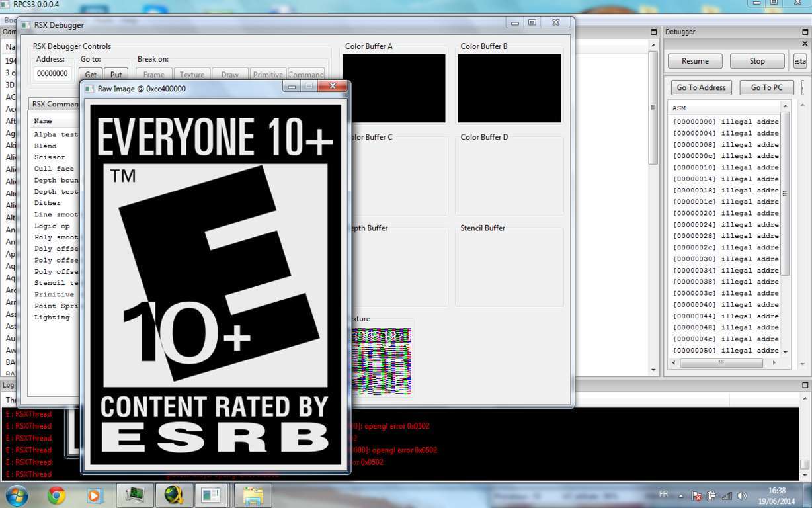Click the network signal icon in tray
This screenshot has width=812, height=508.
coord(727,495)
